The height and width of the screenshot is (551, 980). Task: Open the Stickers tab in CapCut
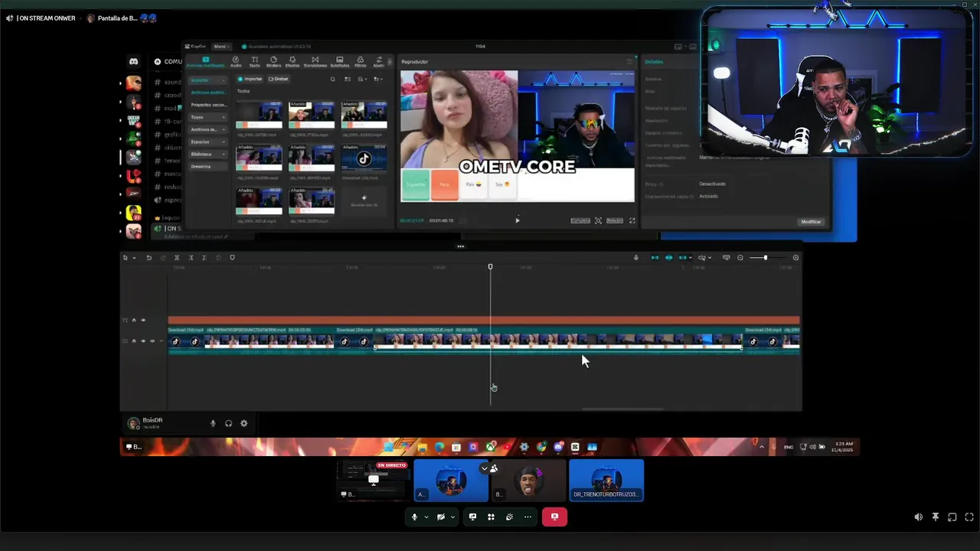273,62
